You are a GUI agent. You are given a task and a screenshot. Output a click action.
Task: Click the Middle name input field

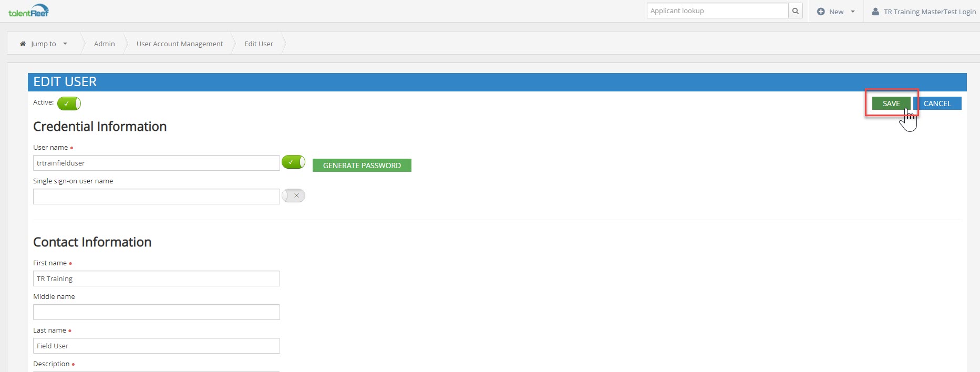click(x=156, y=312)
